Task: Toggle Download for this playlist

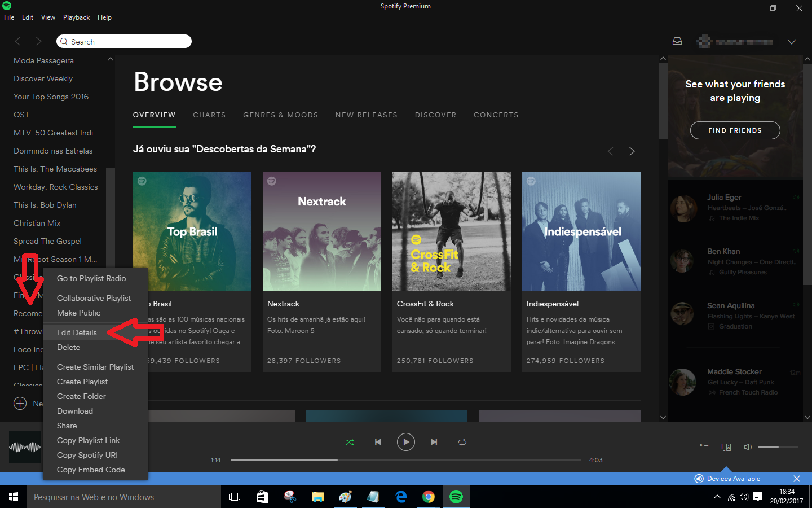Action: pos(95,411)
